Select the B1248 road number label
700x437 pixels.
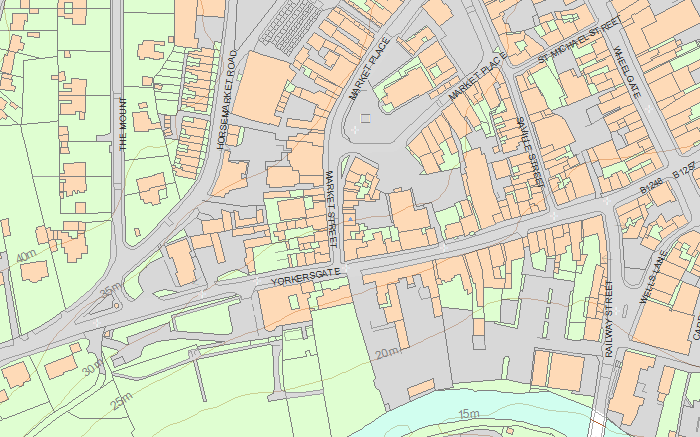652,187
